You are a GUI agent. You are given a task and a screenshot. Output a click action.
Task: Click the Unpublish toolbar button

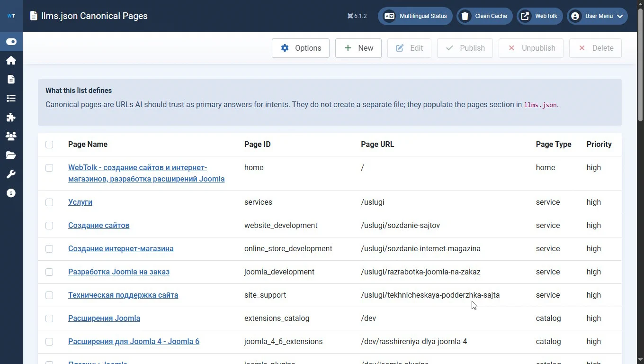click(x=531, y=48)
